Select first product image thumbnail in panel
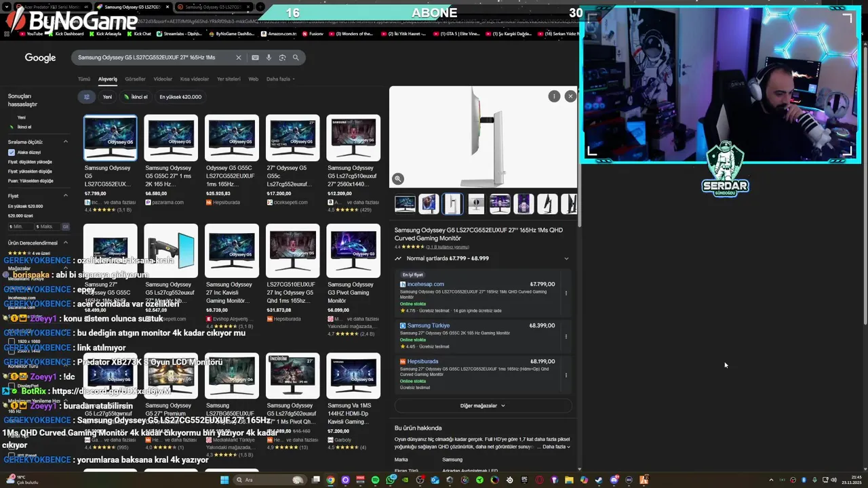 (x=405, y=203)
